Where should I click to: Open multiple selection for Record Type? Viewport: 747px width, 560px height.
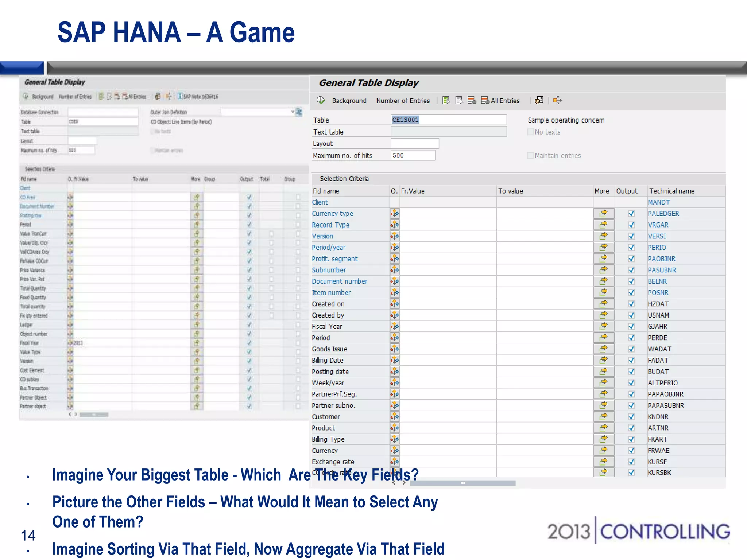point(604,225)
